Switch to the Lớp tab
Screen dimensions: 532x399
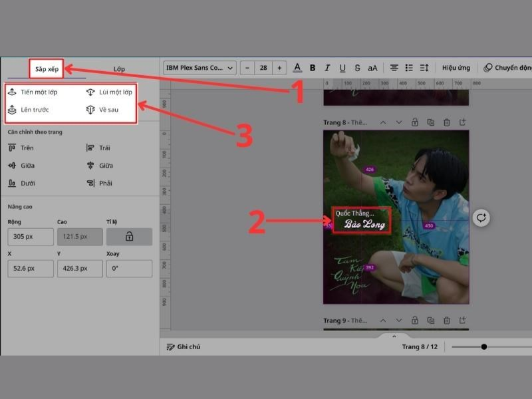(x=119, y=69)
